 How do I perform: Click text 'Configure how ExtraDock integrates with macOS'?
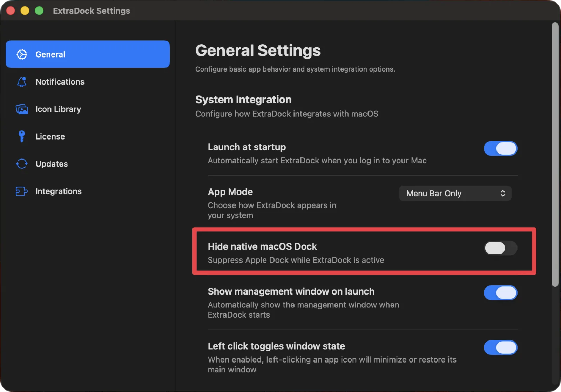click(287, 114)
